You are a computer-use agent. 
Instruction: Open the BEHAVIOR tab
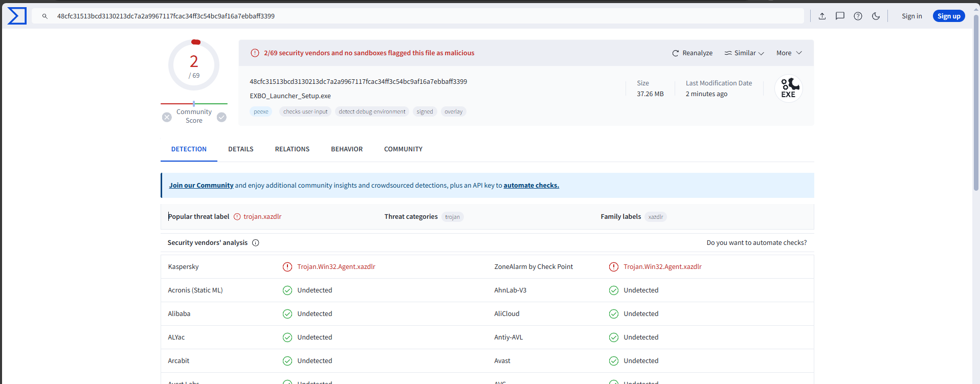coord(347,149)
